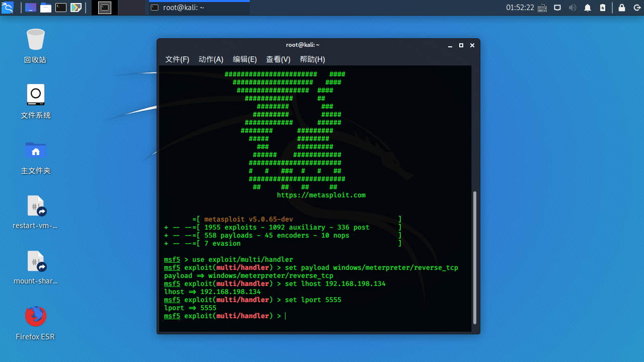This screenshot has height=362, width=644.
Task: Click the active terminal workspace button
Action: 105,8
